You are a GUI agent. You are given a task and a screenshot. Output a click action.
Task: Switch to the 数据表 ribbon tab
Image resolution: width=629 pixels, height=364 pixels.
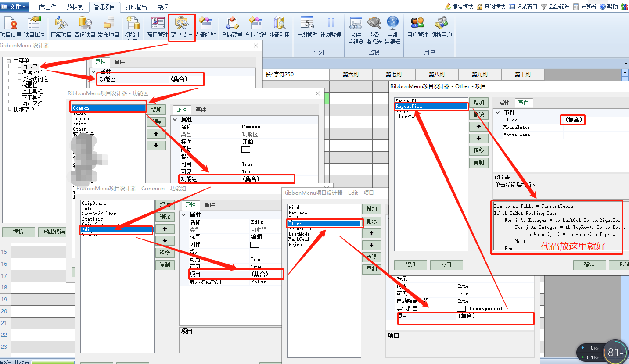pyautogui.click(x=75, y=7)
